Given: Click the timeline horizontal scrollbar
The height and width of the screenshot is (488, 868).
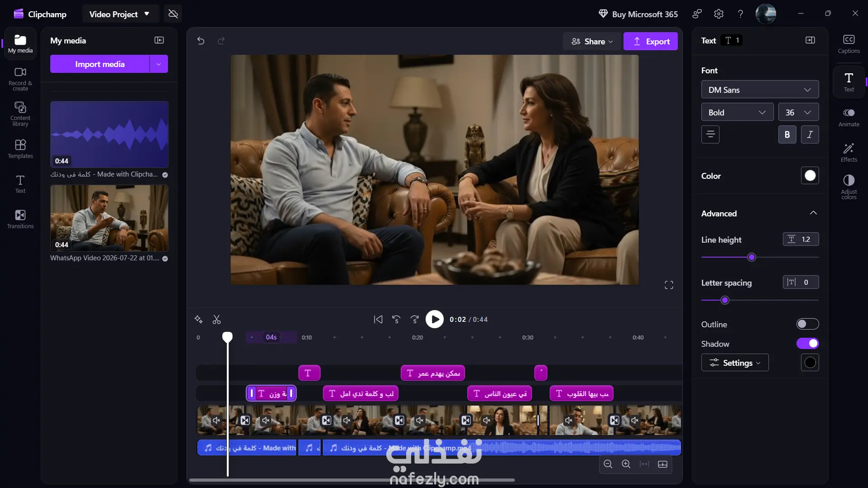Looking at the screenshot, I should [x=352, y=480].
